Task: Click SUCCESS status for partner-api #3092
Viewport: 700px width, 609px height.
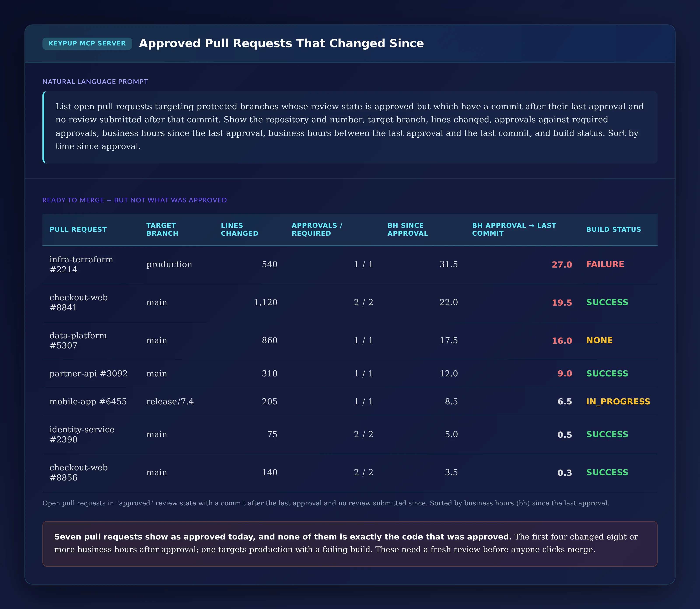Action: (x=607, y=374)
